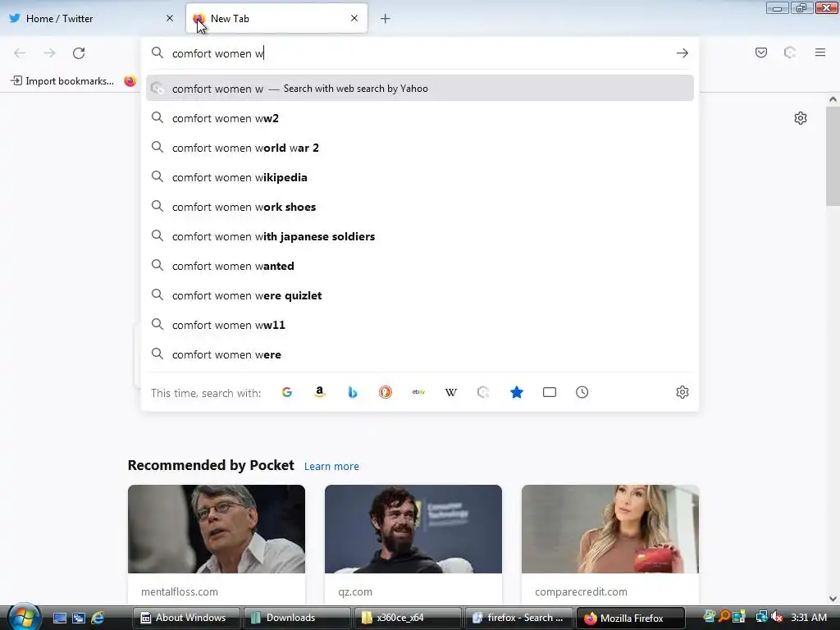
Task: Open Internet Explorer quick launch icon
Action: 98,618
